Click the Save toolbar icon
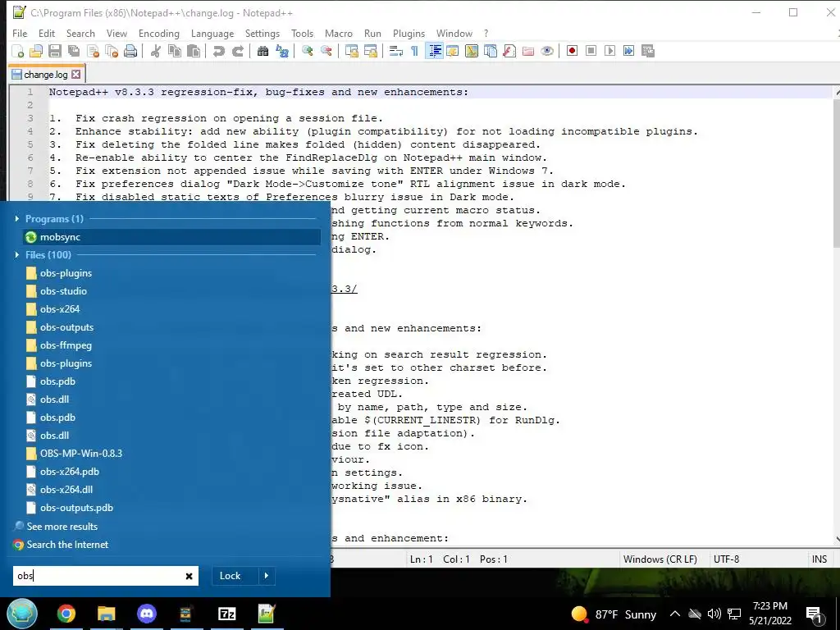This screenshot has height=630, width=840. point(55,52)
